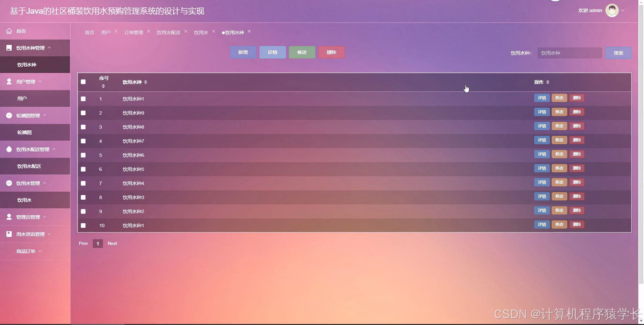Viewport: 644px width, 325px height.
Task: Open the 首页 sidebar item
Action: (x=35, y=31)
